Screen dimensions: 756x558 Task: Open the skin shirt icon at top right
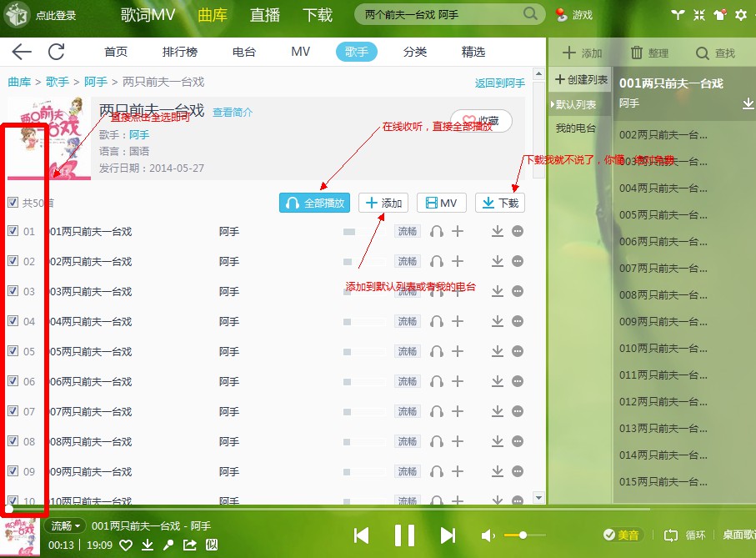718,14
